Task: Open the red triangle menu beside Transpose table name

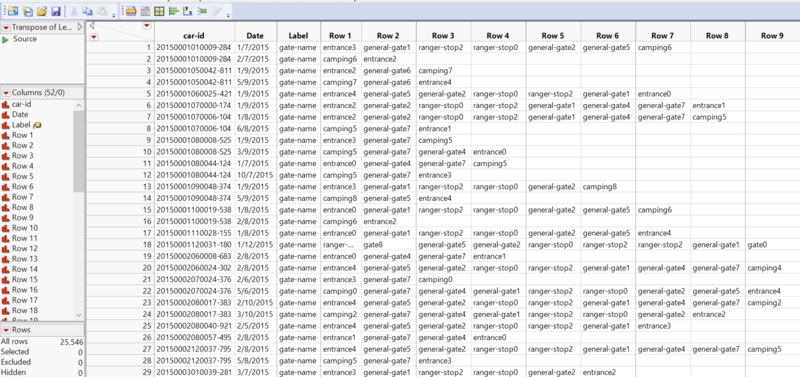Action: click(x=6, y=27)
